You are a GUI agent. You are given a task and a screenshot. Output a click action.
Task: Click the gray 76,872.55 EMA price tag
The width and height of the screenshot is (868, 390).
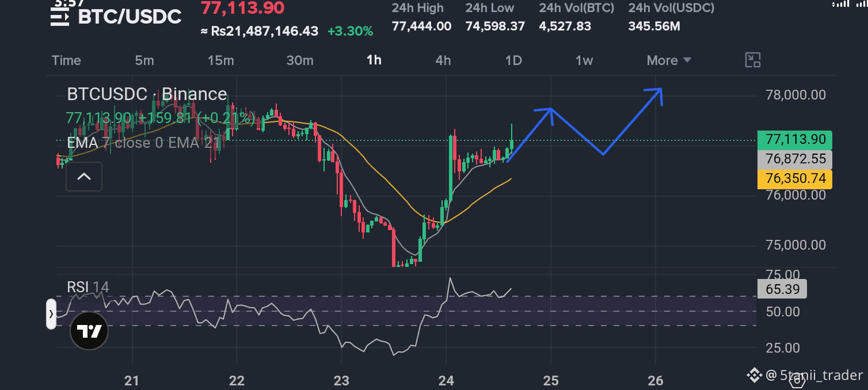795,159
